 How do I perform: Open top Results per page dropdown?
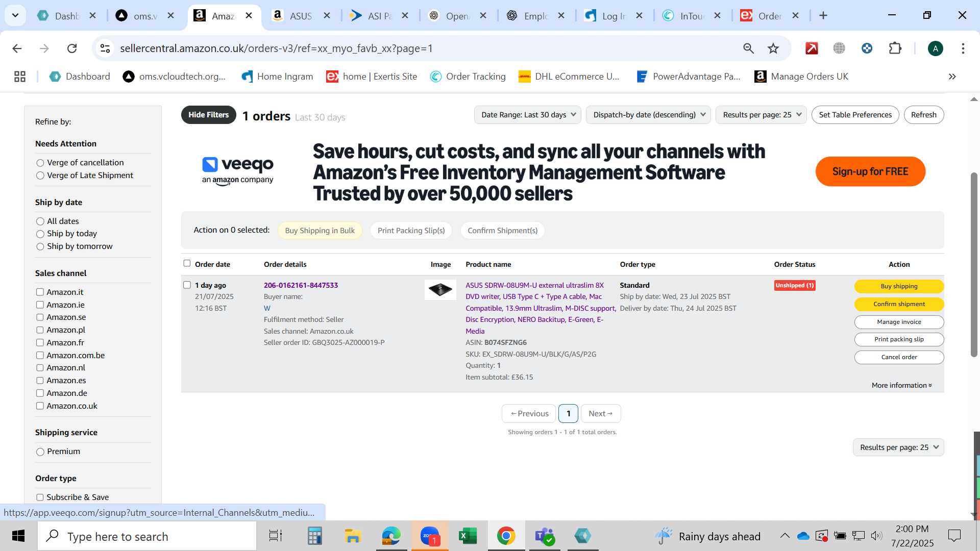tap(762, 115)
